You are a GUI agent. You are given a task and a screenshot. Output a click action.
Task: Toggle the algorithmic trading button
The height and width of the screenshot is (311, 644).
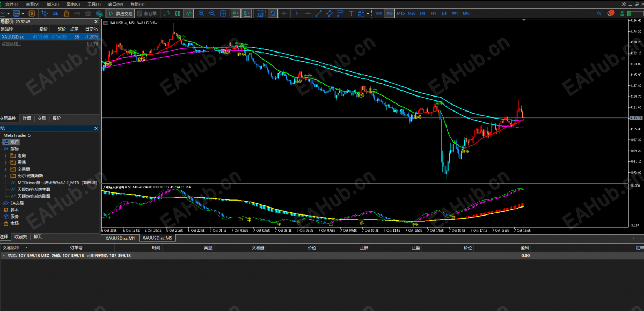pos(120,13)
